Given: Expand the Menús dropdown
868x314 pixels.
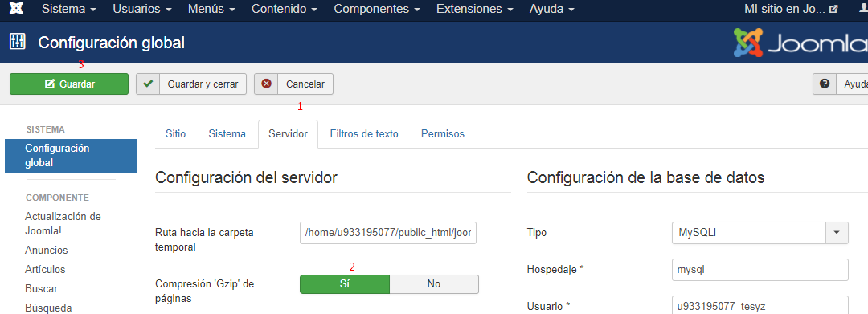Looking at the screenshot, I should click(211, 10).
